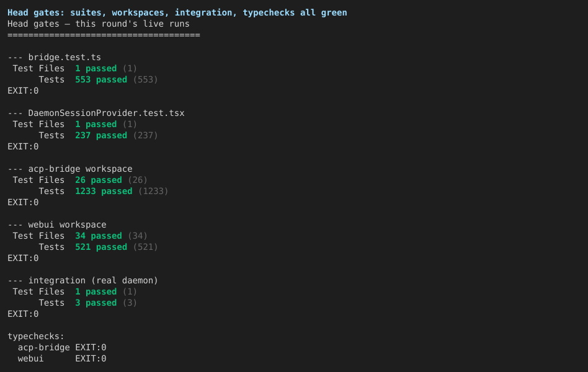
Task: Click '3 passed' integration tests count
Action: tap(96, 303)
